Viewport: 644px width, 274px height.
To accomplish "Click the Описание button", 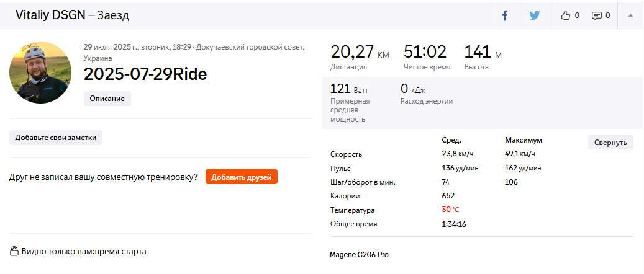I will 107,99.
